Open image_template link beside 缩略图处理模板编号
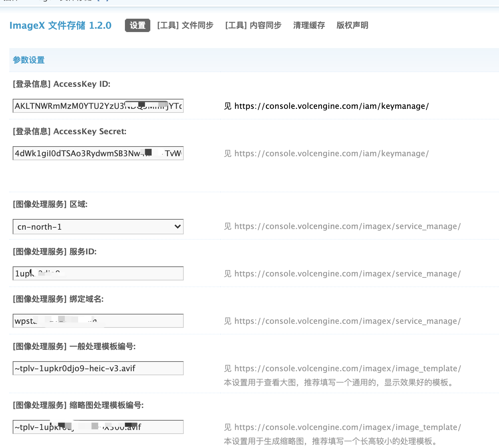499x448 pixels. (348, 427)
